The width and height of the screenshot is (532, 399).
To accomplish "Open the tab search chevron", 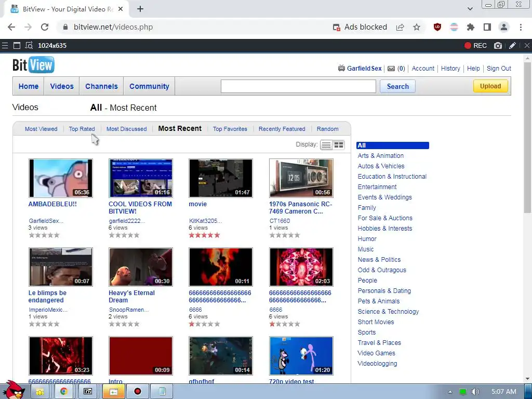I will [470, 9].
